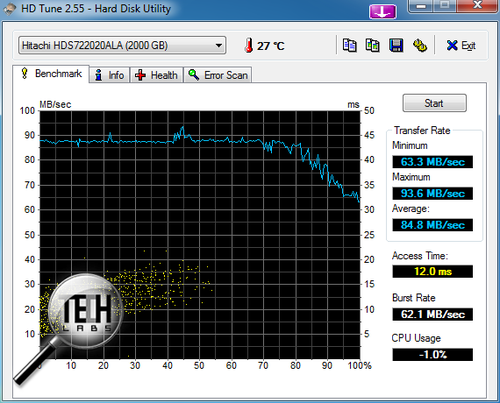Click the blue X Exit icon
Viewport: 500px width, 403px height.
452,45
